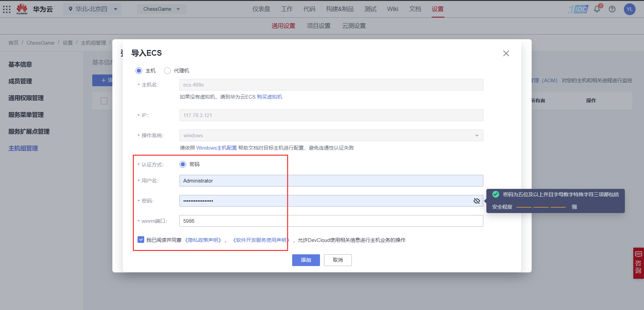
Task: Open the 《隐私政策声明》 link
Action: (203, 240)
